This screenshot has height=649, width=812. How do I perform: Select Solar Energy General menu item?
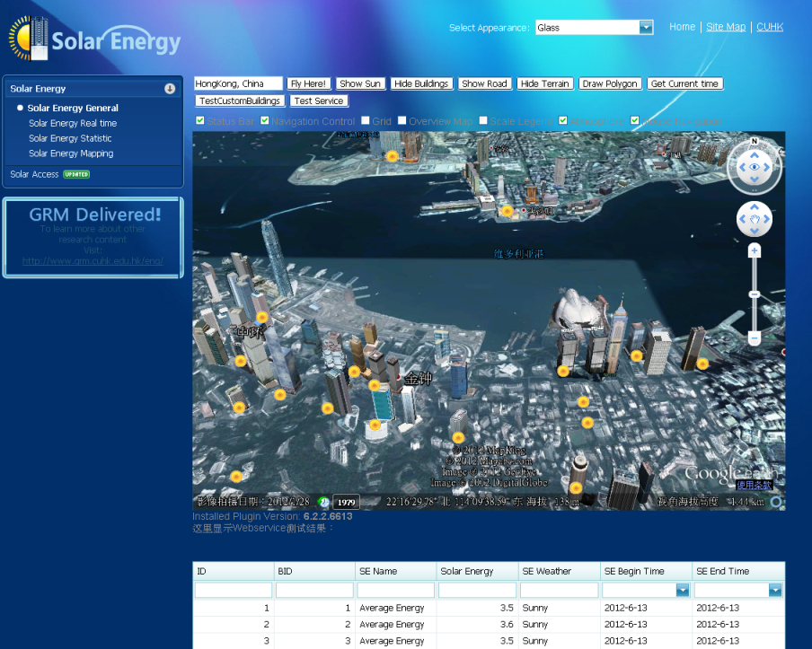tap(73, 108)
